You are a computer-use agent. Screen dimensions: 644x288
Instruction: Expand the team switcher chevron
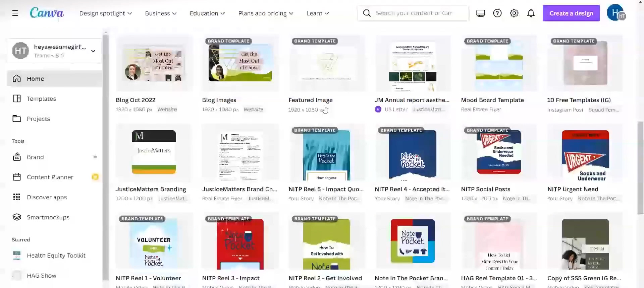point(93,51)
